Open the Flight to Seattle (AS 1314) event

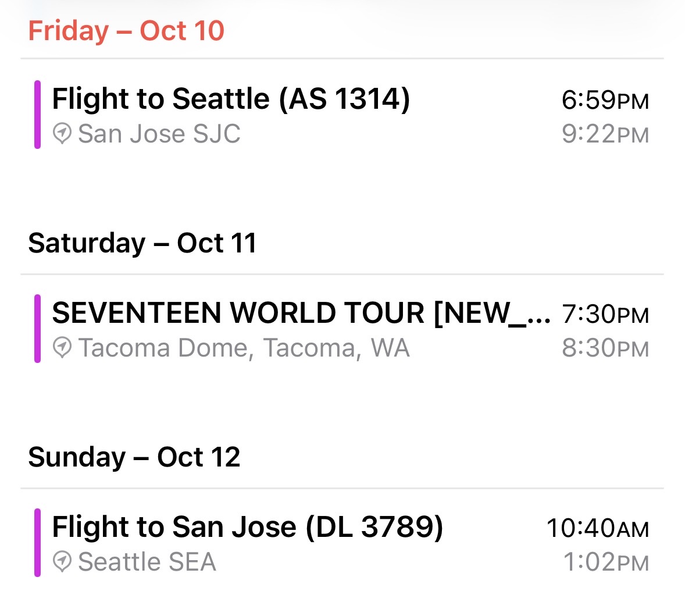coord(231,98)
